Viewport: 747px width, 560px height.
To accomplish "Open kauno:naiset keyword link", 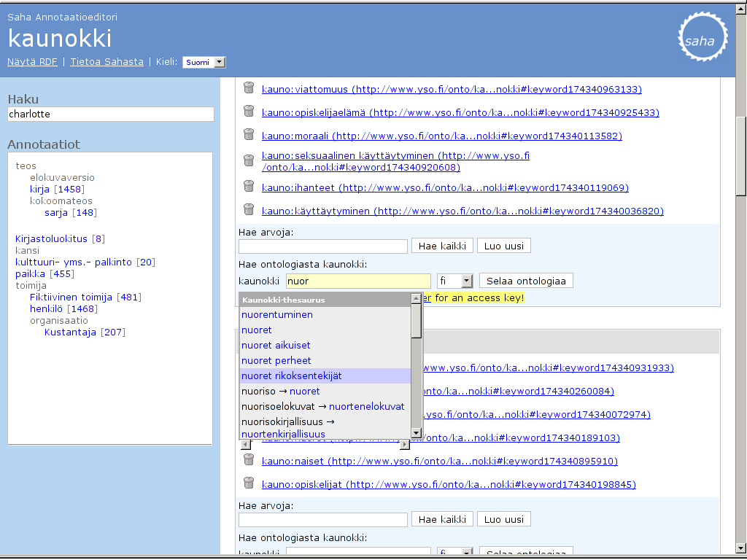I will click(440, 461).
